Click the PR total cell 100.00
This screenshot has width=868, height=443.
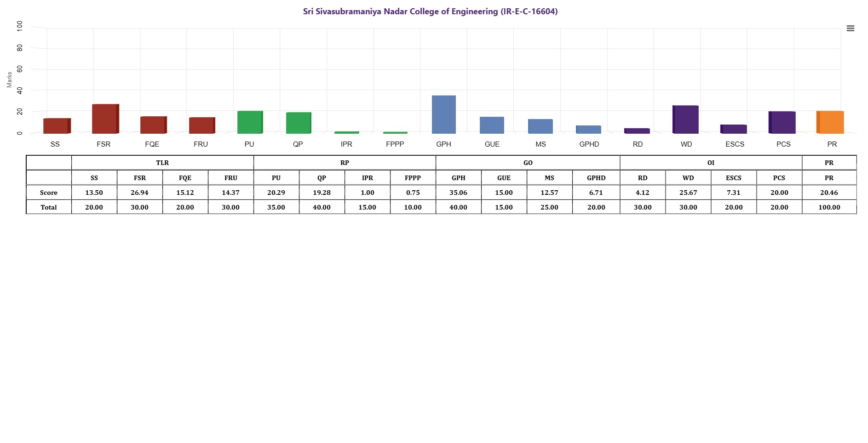(829, 207)
